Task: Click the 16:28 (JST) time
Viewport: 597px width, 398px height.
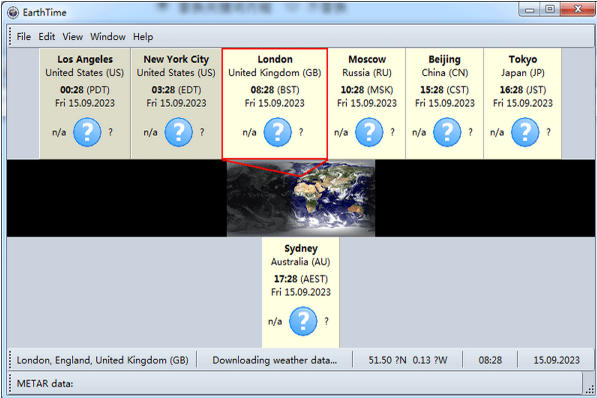Action: [x=523, y=90]
